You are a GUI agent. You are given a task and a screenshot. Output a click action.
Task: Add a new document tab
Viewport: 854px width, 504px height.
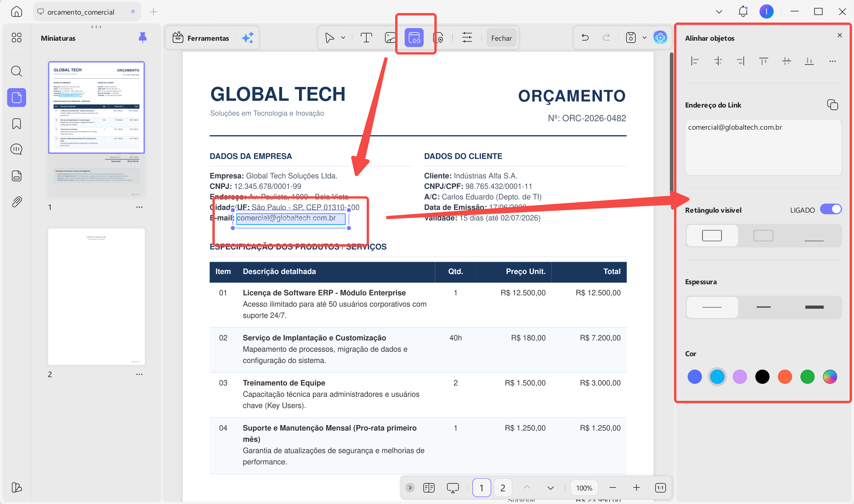153,12
